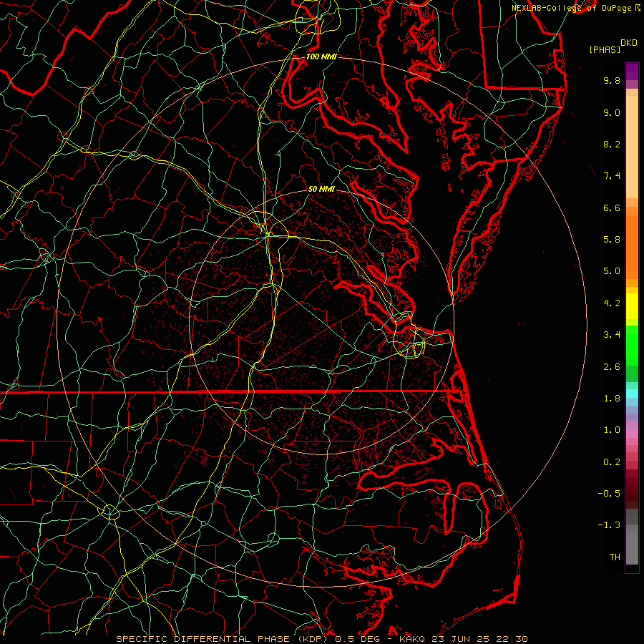Click the 5.8 scale value
Viewport: 644px width, 644px height.
[x=612, y=240]
